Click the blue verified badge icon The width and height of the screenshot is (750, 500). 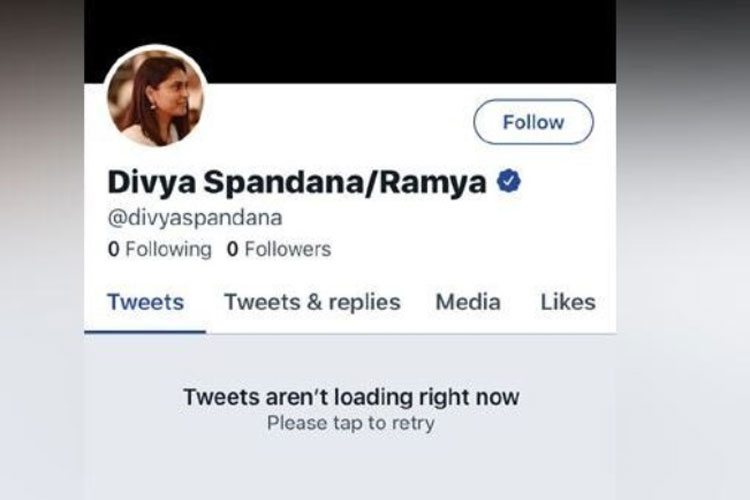click(509, 182)
